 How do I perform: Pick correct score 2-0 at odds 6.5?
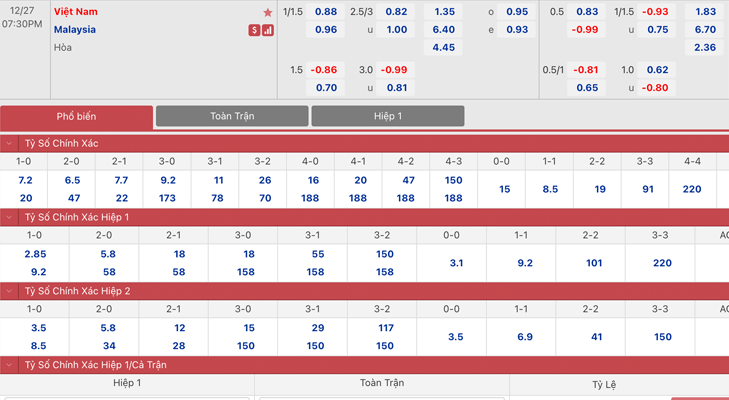(x=73, y=180)
